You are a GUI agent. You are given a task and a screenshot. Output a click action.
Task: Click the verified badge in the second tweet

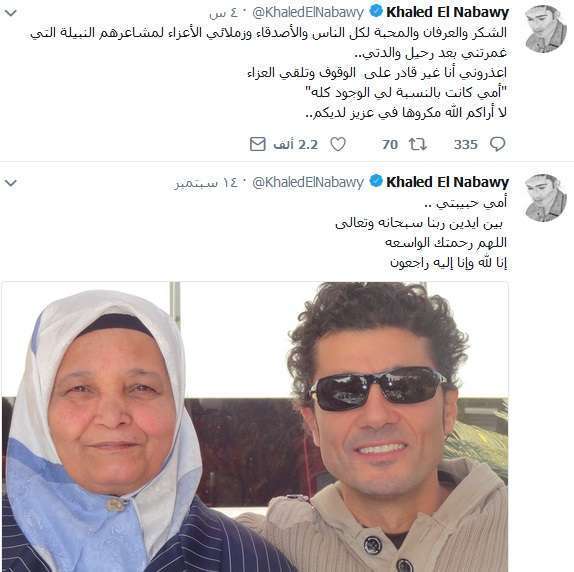click(x=376, y=181)
